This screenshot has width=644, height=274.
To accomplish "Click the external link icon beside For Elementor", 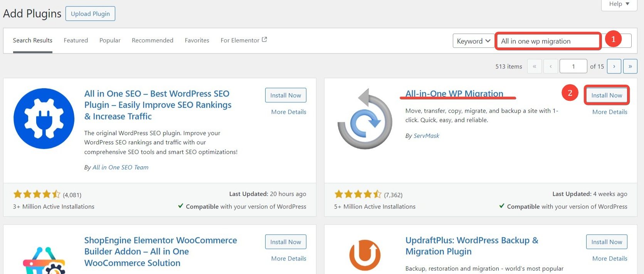I will click(x=264, y=40).
